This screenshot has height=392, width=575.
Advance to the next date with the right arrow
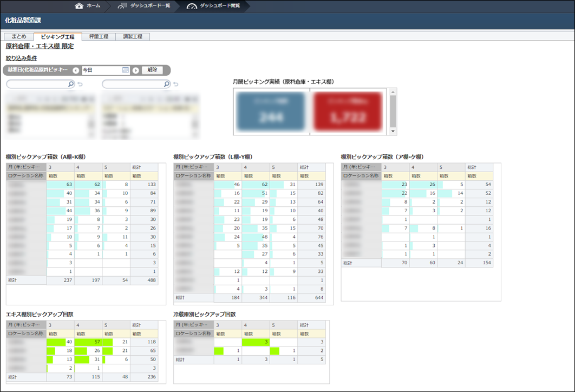(x=135, y=70)
